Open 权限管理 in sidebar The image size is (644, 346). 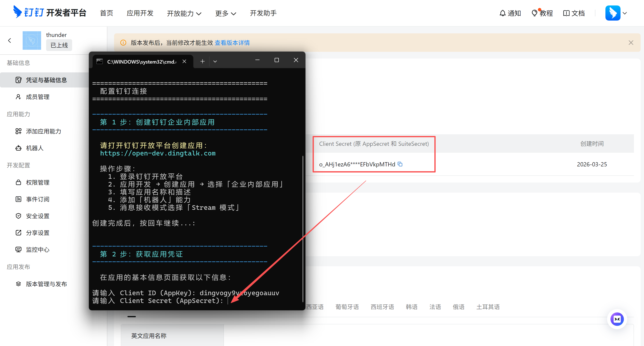click(x=38, y=182)
